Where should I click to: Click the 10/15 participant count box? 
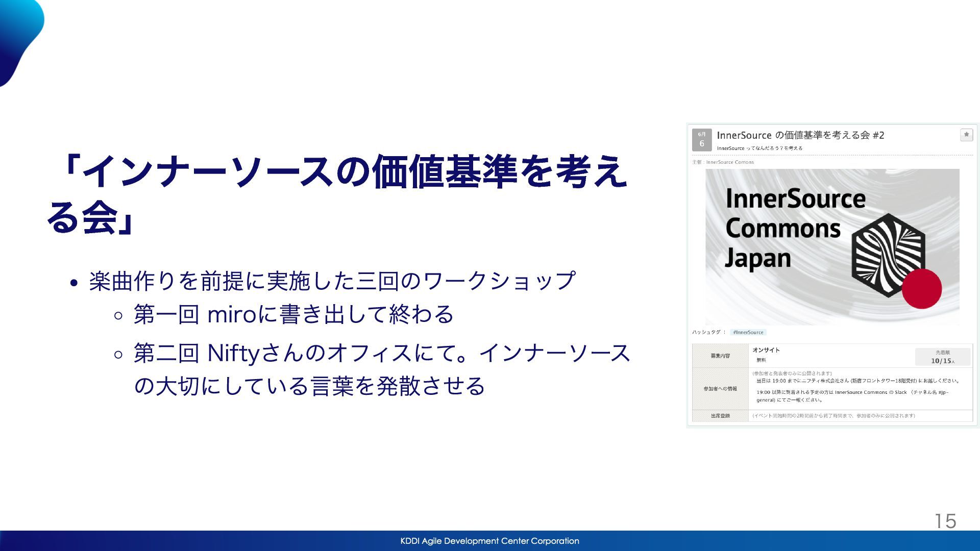point(942,357)
